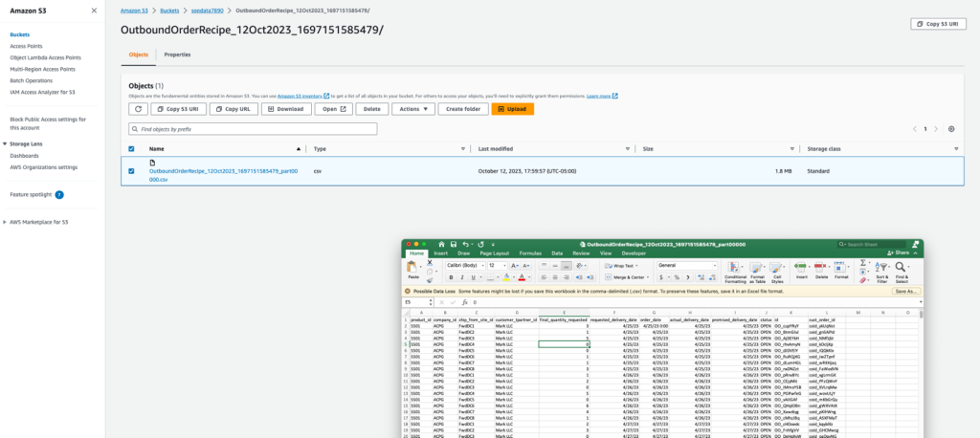Image resolution: width=980 pixels, height=438 pixels.
Task: Open the Actions dropdown menu
Action: [x=412, y=109]
